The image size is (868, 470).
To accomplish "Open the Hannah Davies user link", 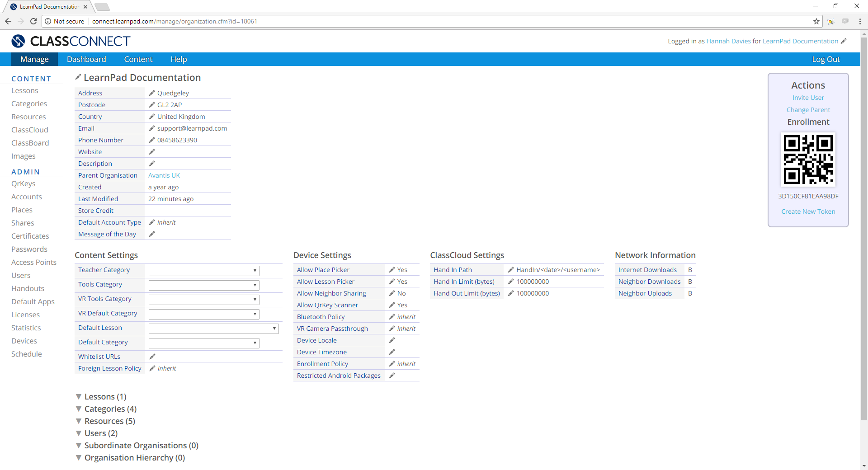I will pyautogui.click(x=729, y=41).
